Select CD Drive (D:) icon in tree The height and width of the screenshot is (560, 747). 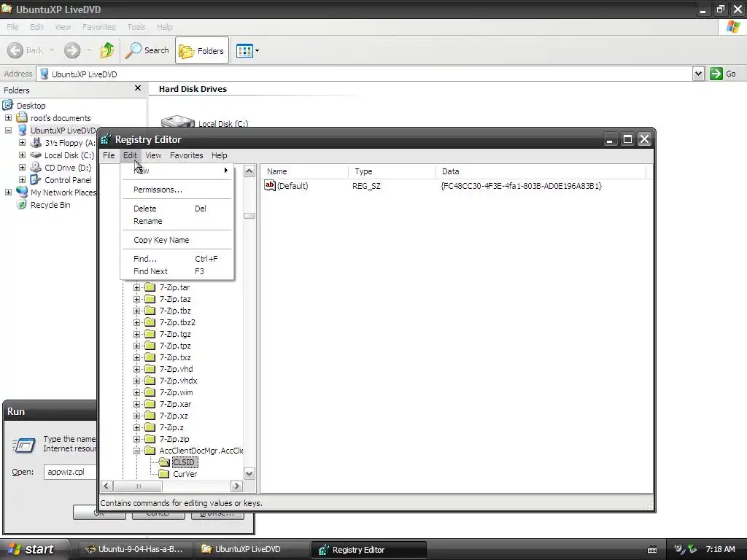tap(35, 167)
